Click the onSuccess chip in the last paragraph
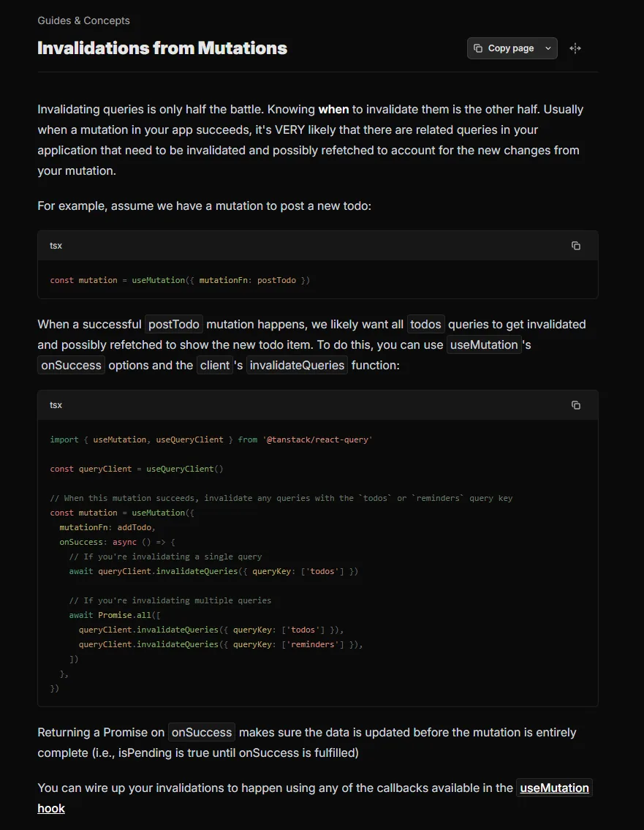 [x=201, y=732]
